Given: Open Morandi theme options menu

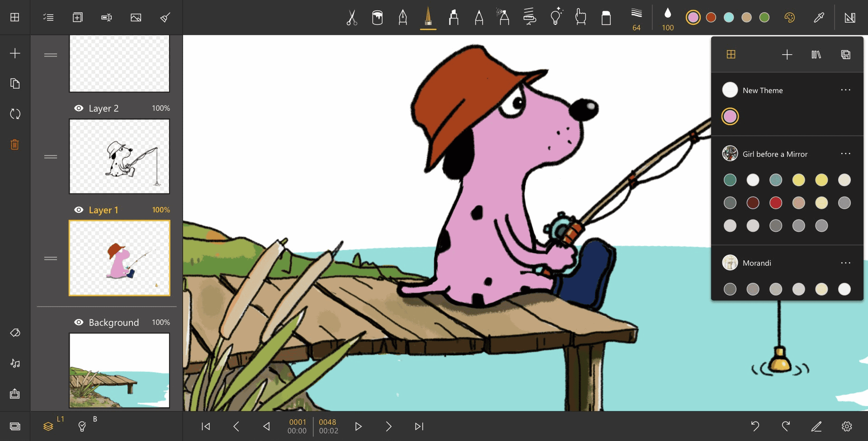Looking at the screenshot, I should coord(845,263).
